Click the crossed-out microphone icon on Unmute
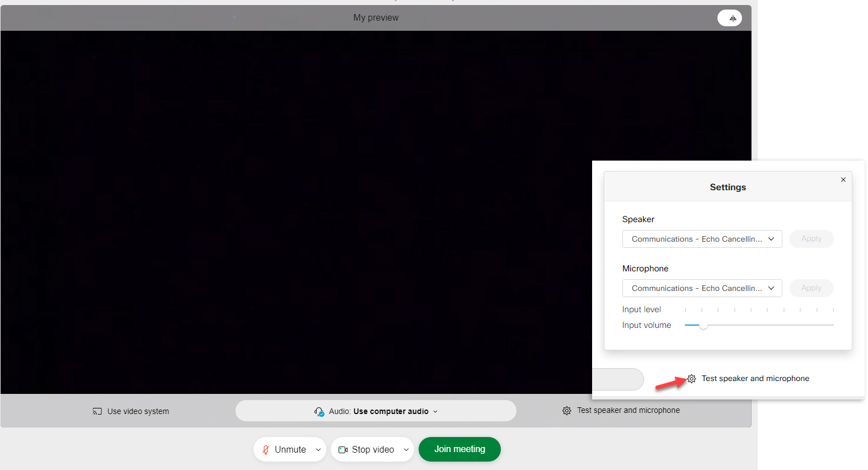Screen dimensions: 868x470 (x=266, y=450)
